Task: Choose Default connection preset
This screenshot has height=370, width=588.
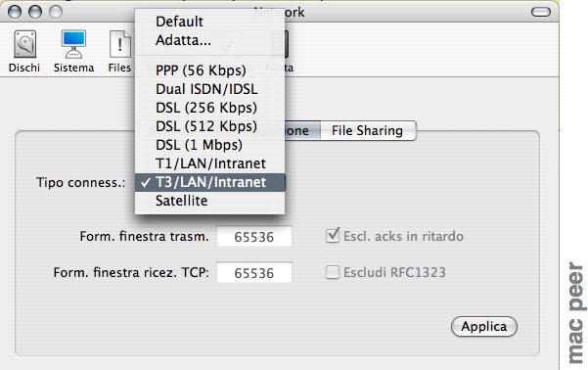Action: [209, 22]
